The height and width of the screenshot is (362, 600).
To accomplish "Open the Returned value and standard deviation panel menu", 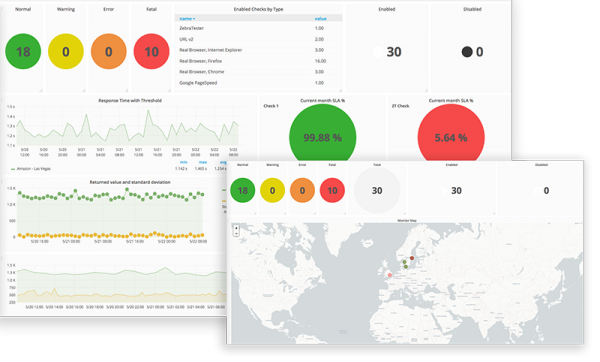I will [130, 182].
